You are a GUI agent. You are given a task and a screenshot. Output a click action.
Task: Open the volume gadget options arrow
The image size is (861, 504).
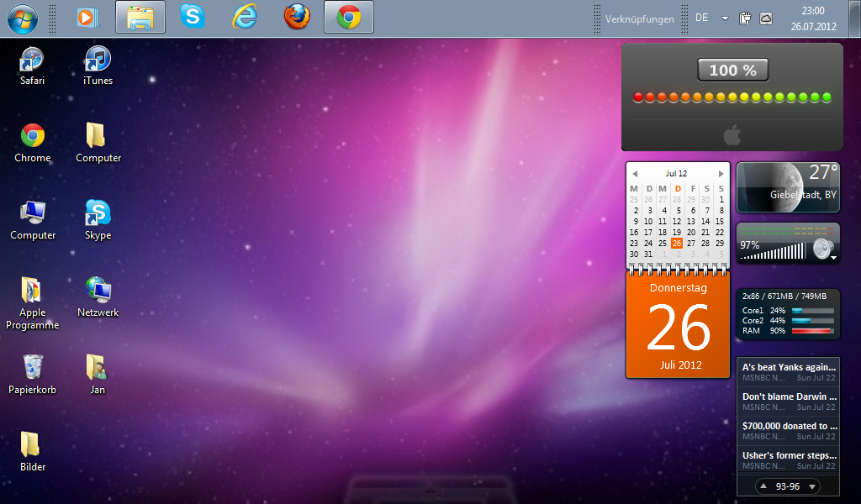[x=833, y=258]
